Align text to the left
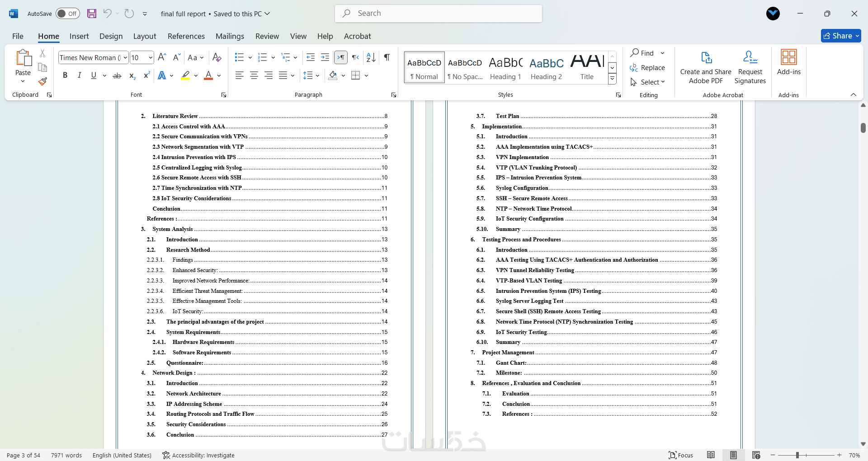This screenshot has height=461, width=868. (x=240, y=75)
